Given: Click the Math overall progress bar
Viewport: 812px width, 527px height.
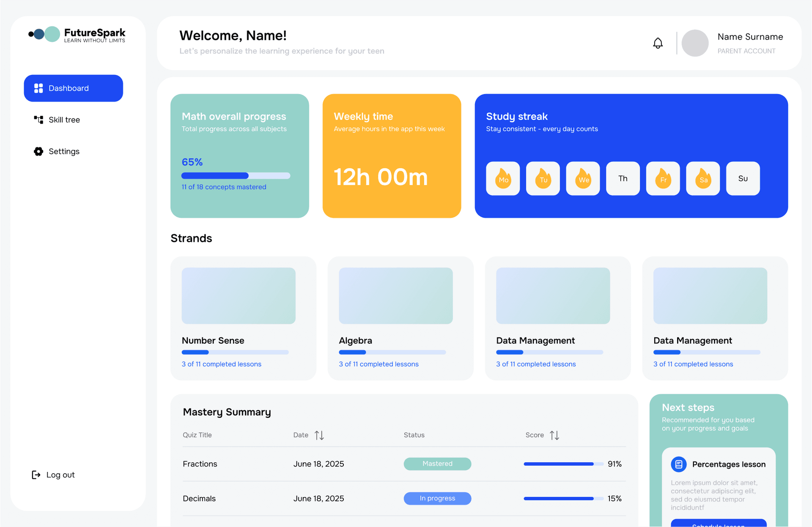Looking at the screenshot, I should click(236, 175).
